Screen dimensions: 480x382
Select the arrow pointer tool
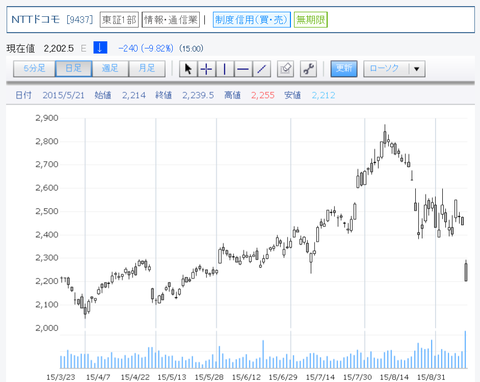coord(188,69)
